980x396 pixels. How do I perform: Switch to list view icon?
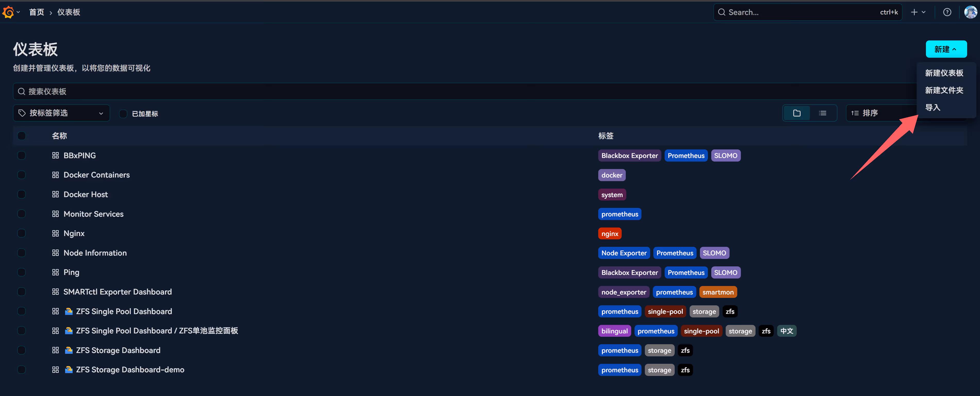[822, 113]
